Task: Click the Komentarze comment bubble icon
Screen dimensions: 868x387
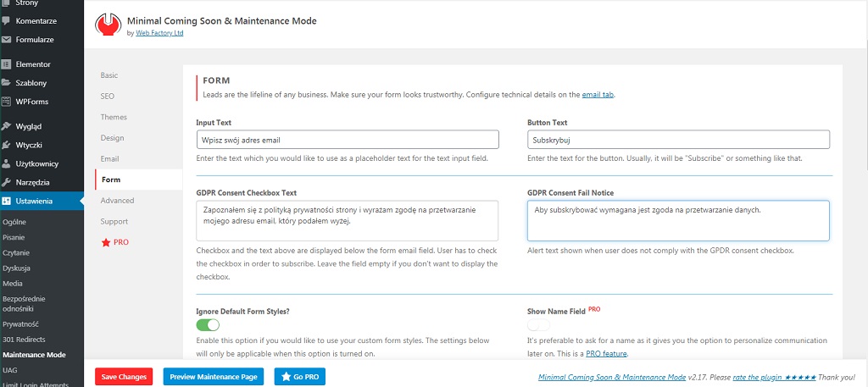Action: coord(6,21)
